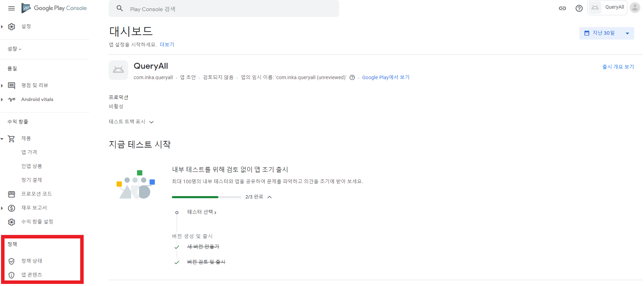
Task: Open the 출시 개요 보기 link
Action: [618, 67]
